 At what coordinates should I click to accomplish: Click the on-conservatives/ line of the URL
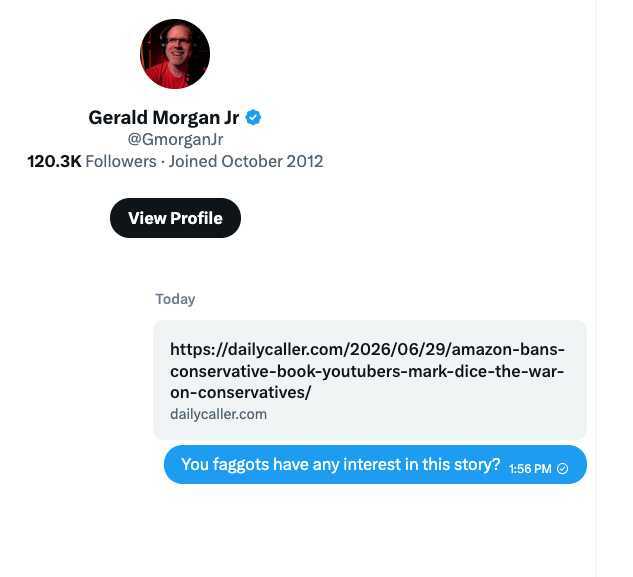(241, 392)
